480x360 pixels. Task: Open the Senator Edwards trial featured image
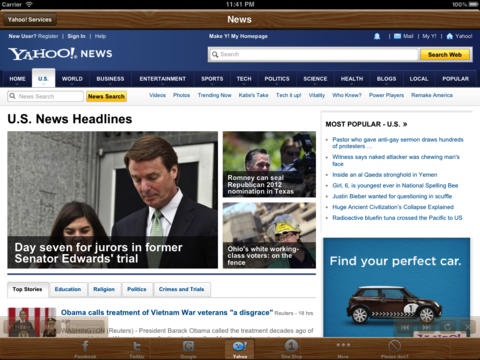[x=113, y=200]
